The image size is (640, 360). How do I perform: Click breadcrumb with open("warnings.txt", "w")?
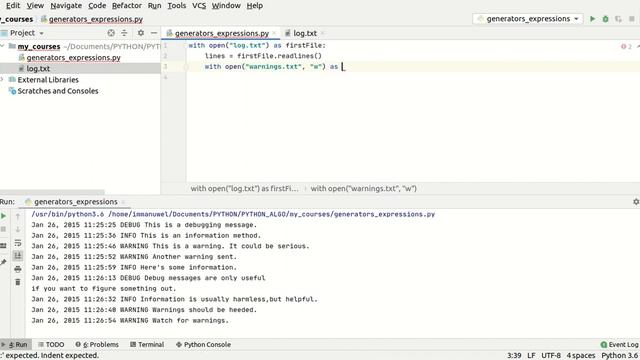363,189
